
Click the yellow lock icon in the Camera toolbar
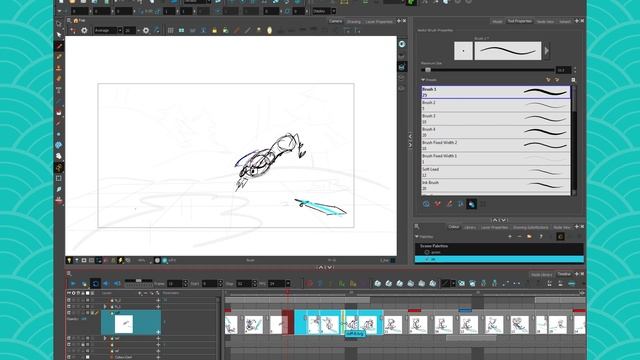tap(214, 30)
